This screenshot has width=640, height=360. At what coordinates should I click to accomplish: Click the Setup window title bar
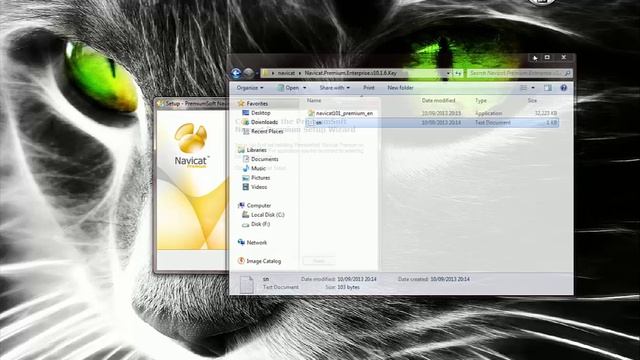[192, 104]
